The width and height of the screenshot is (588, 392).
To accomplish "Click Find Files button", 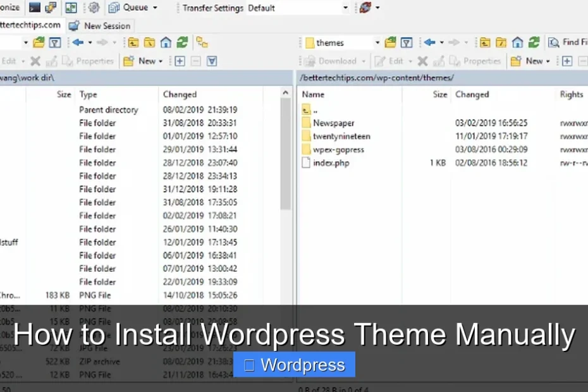I will pyautogui.click(x=568, y=42).
